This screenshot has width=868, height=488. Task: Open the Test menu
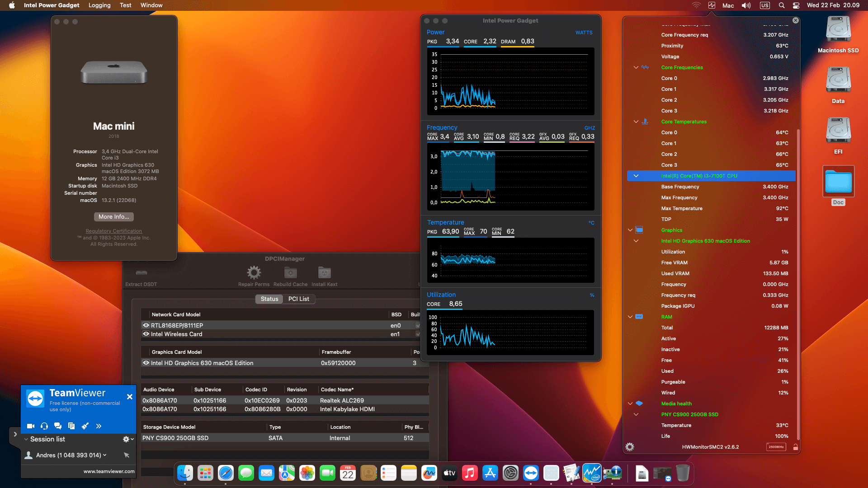(x=126, y=5)
